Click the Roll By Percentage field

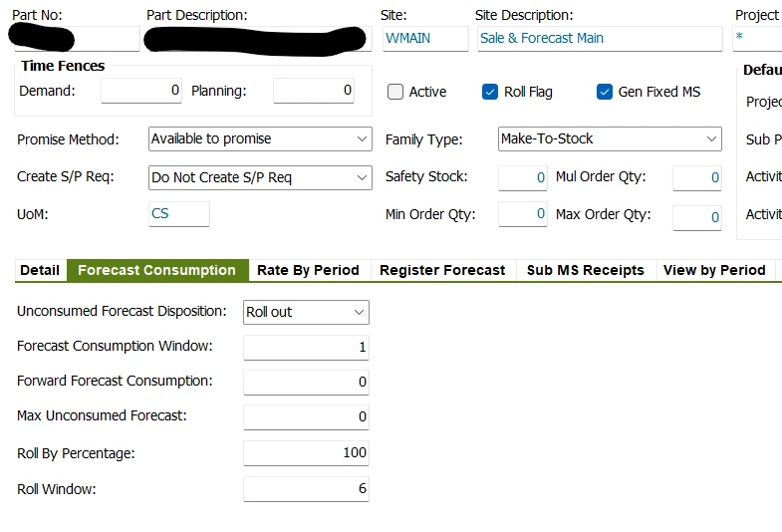306,452
